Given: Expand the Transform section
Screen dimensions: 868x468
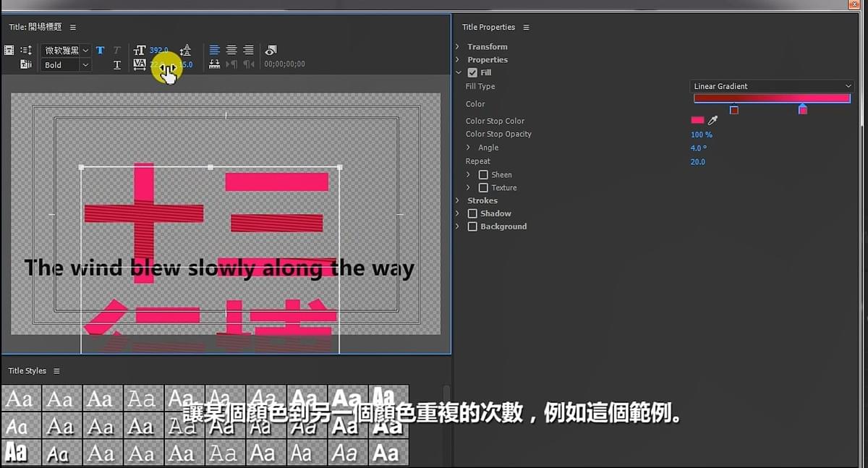Looking at the screenshot, I should point(458,47).
